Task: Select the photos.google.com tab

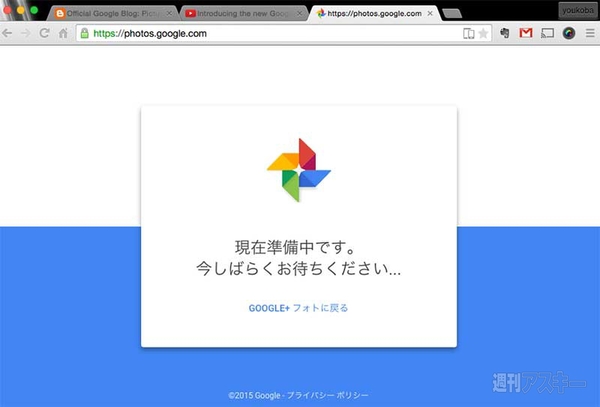Action: [374, 13]
